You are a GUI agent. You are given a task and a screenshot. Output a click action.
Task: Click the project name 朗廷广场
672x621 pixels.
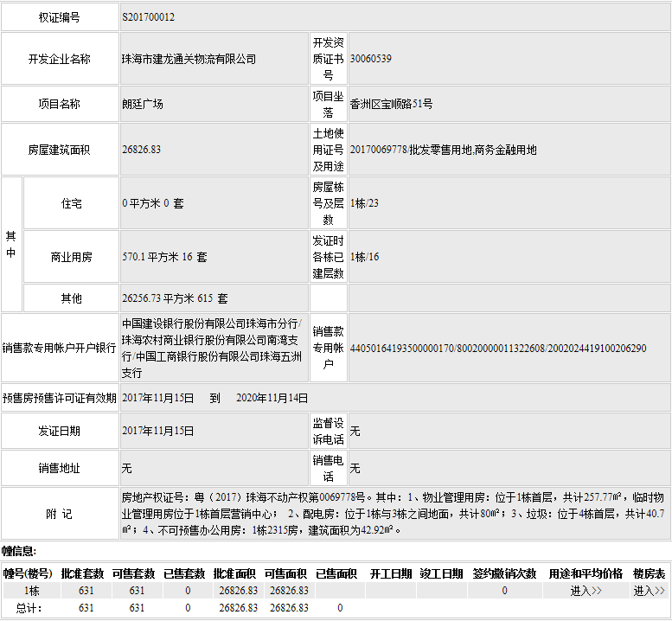click(143, 104)
